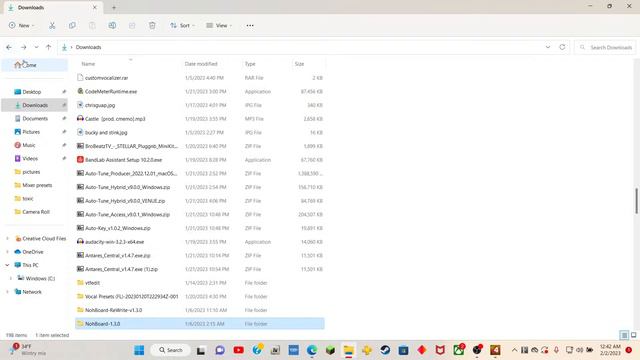Go forward with the right arrow

pos(24,47)
